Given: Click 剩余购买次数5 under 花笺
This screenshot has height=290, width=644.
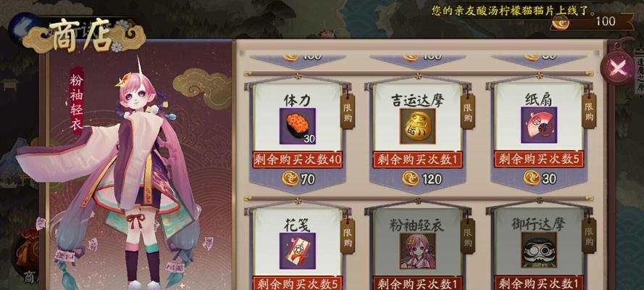Looking at the screenshot, I should tap(297, 283).
